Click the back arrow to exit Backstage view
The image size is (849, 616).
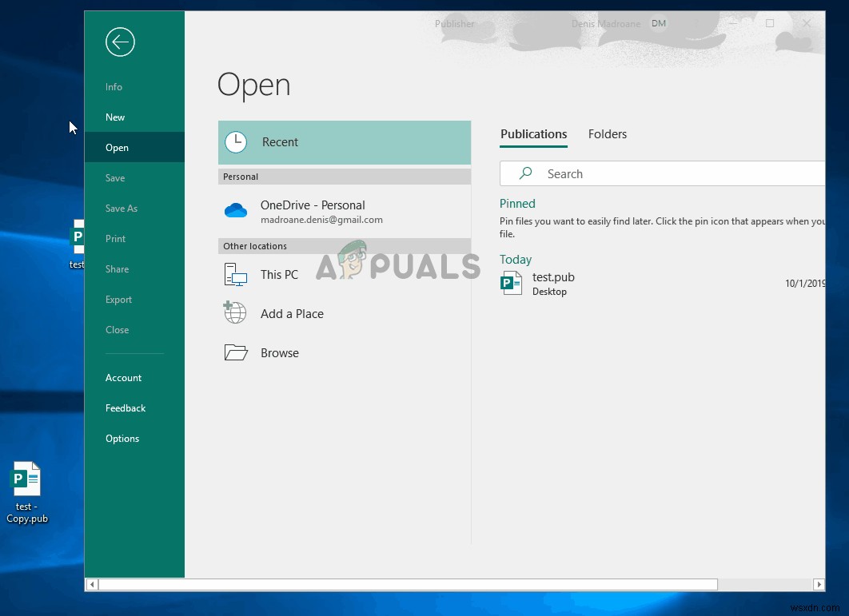[x=120, y=42]
